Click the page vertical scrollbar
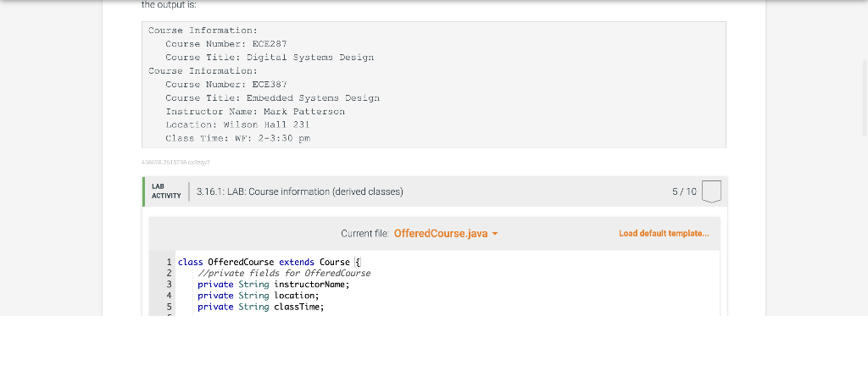 click(865, 97)
